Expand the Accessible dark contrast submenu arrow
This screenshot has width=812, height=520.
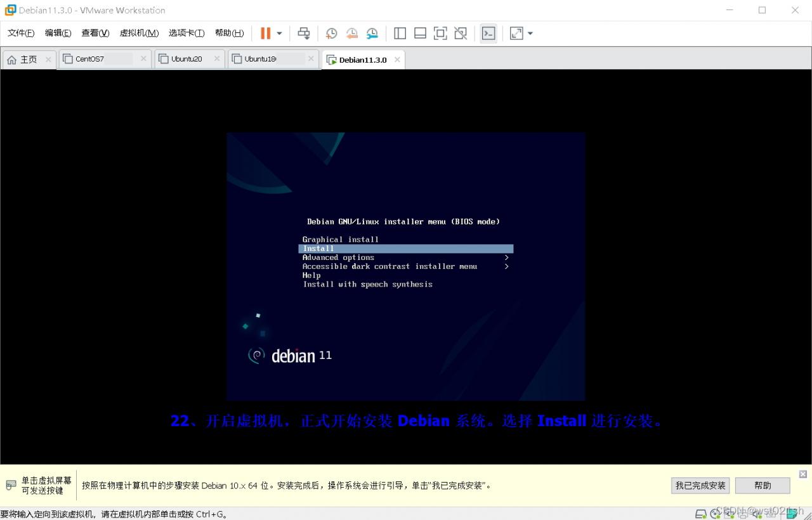pos(507,266)
